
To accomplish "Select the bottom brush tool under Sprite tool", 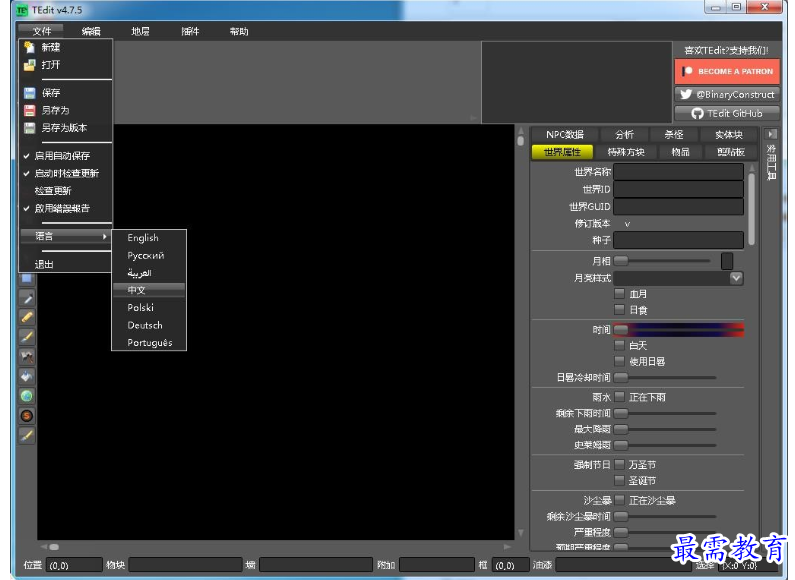I will tap(27, 435).
